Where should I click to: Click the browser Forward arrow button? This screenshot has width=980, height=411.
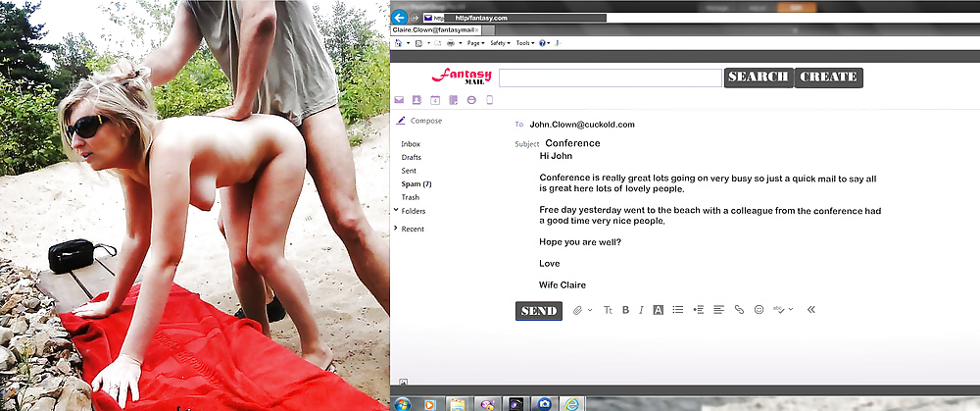click(415, 18)
